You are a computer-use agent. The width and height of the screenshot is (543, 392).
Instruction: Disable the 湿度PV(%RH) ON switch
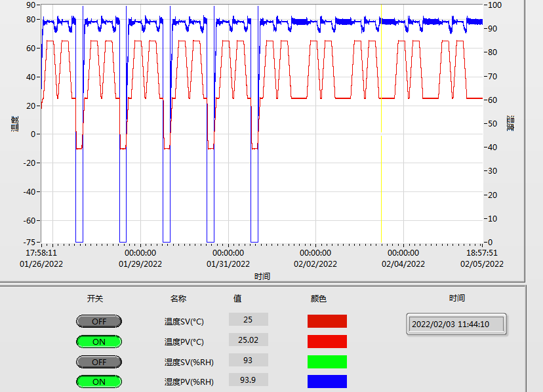coord(99,382)
